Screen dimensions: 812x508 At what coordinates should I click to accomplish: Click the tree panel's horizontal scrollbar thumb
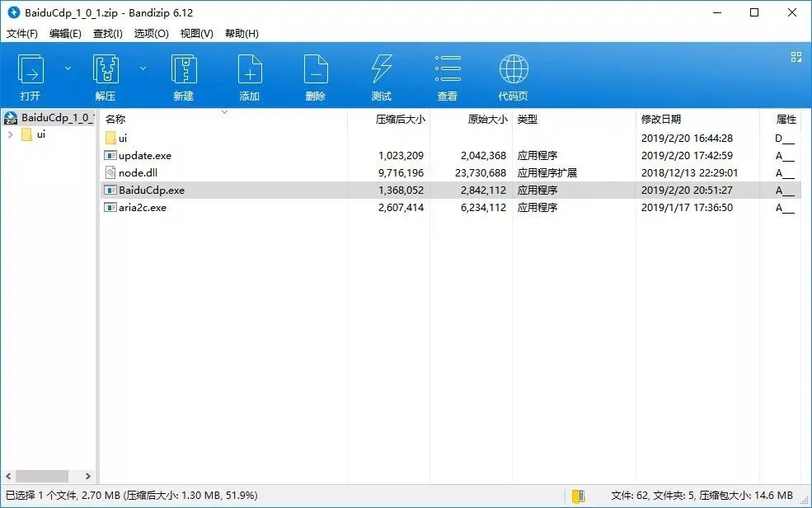click(42, 476)
